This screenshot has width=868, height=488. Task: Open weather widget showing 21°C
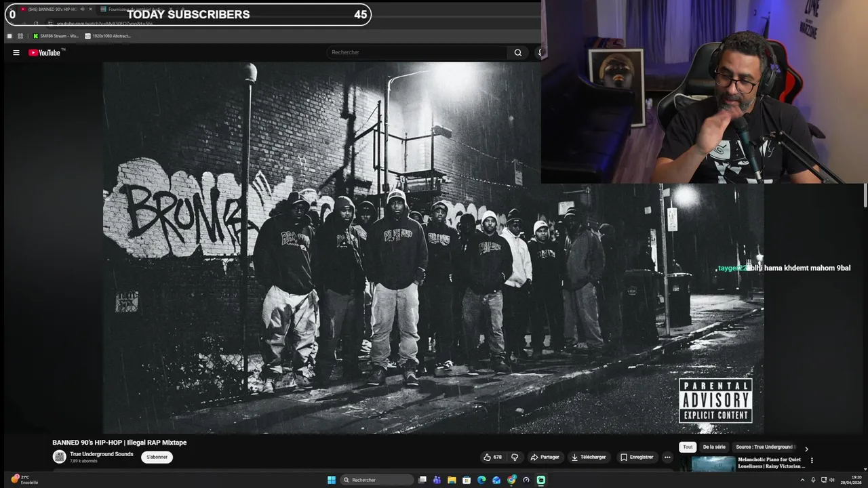pos(24,479)
